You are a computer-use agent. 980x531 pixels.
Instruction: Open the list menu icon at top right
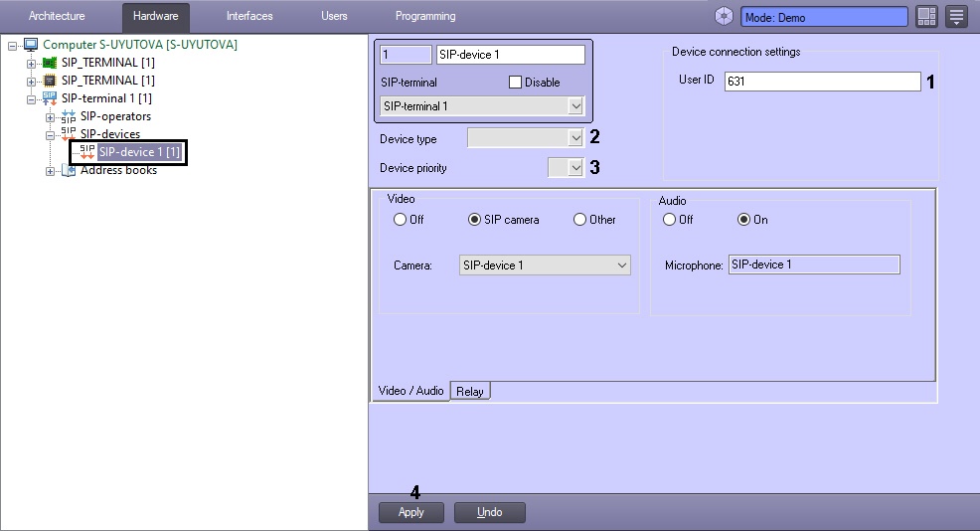coord(956,17)
